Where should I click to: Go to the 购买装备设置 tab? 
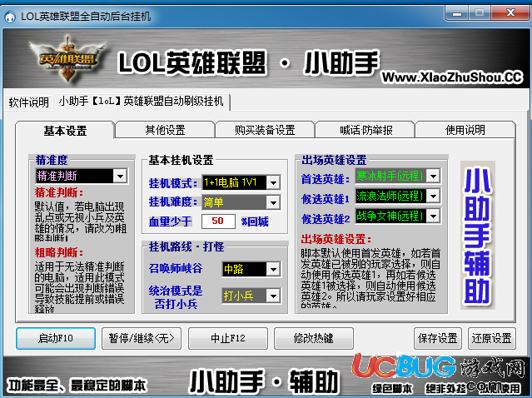265,130
